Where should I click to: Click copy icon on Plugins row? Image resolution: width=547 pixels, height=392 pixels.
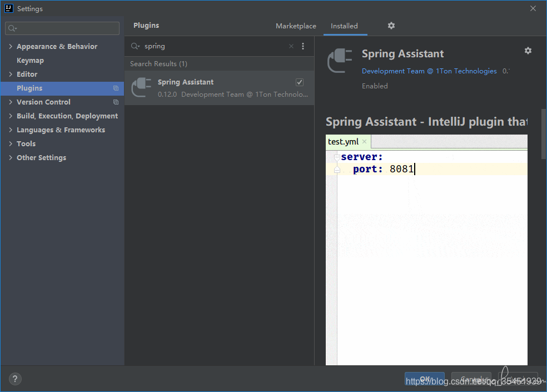click(x=116, y=88)
